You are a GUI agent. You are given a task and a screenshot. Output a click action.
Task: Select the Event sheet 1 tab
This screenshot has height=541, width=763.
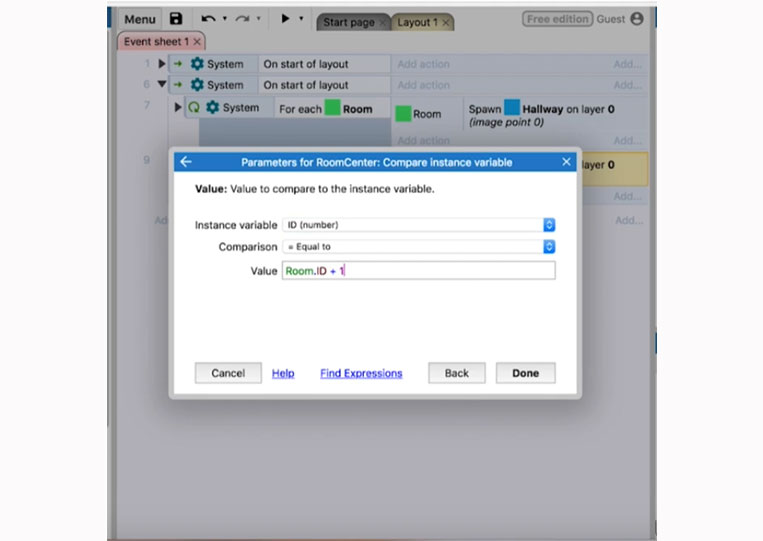(156, 42)
